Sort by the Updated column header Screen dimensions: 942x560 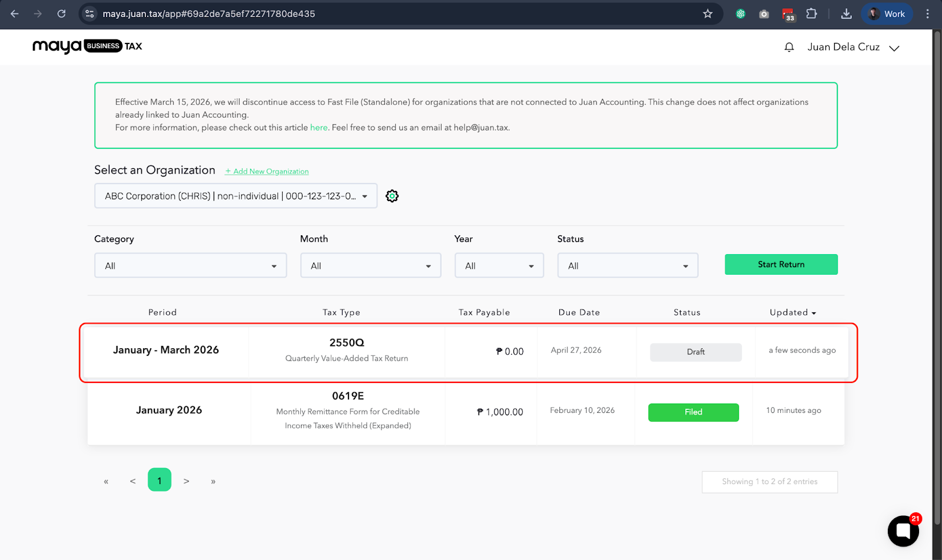(x=792, y=312)
